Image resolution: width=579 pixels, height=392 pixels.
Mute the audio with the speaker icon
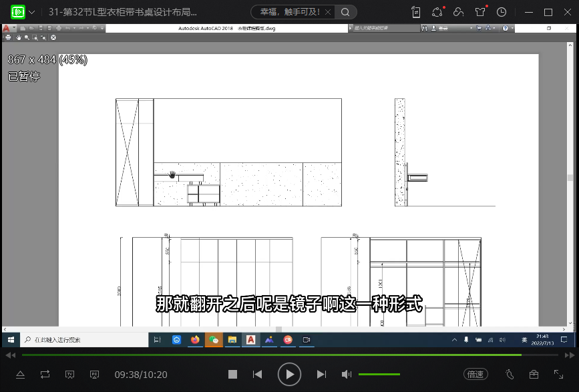(346, 375)
